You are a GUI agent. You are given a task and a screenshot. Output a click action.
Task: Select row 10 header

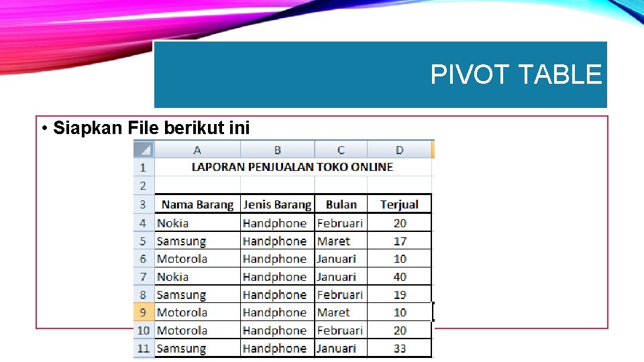click(144, 330)
